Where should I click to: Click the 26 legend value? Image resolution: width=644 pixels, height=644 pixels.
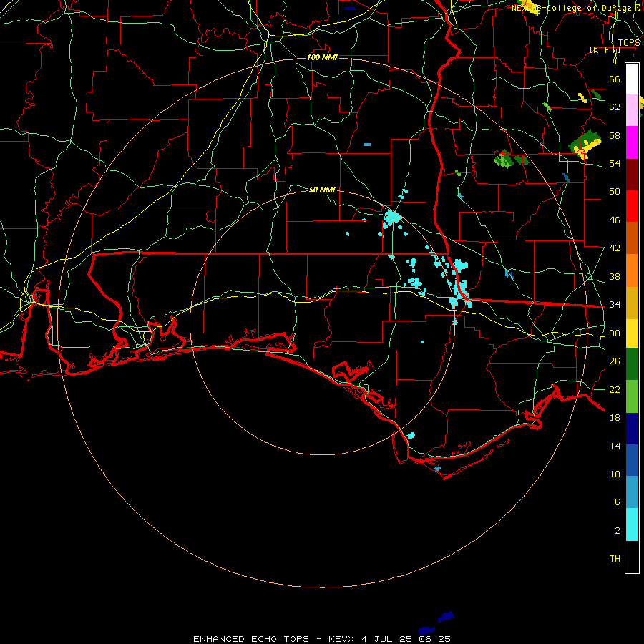[615, 361]
